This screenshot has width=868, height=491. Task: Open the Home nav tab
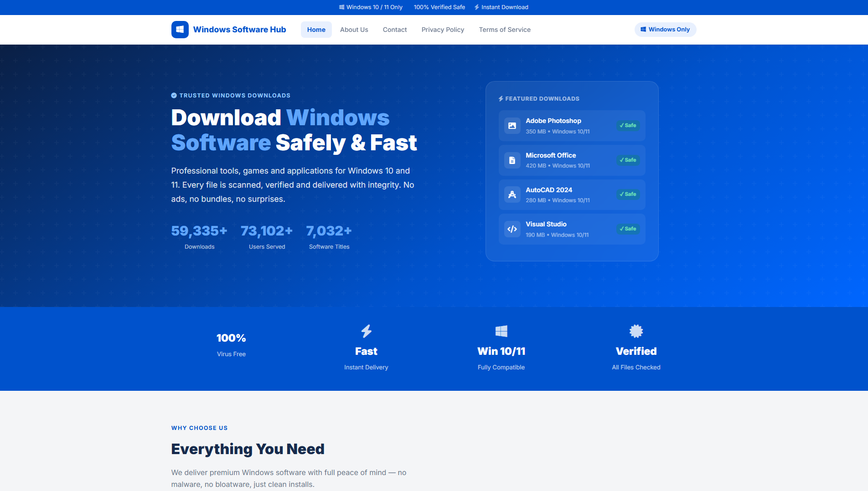tap(316, 30)
